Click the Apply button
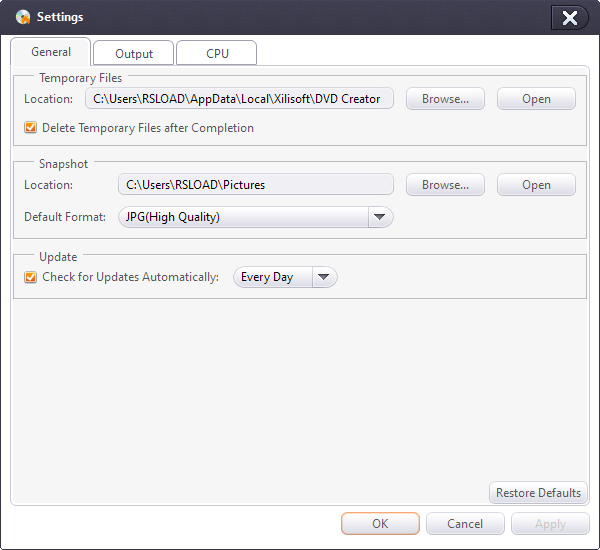The width and height of the screenshot is (600, 550). pos(550,524)
